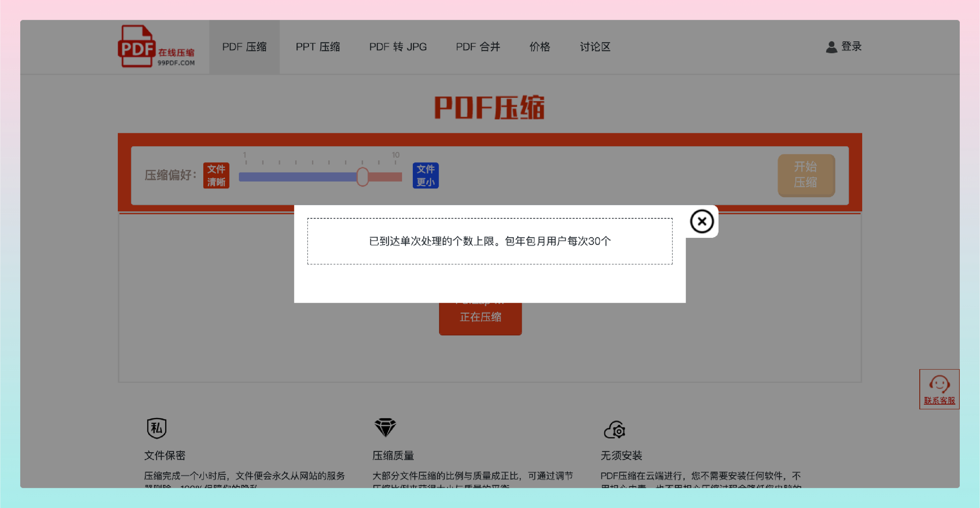Open the PPT 压缩 tab
Viewport: 980px width, 508px height.
click(318, 47)
